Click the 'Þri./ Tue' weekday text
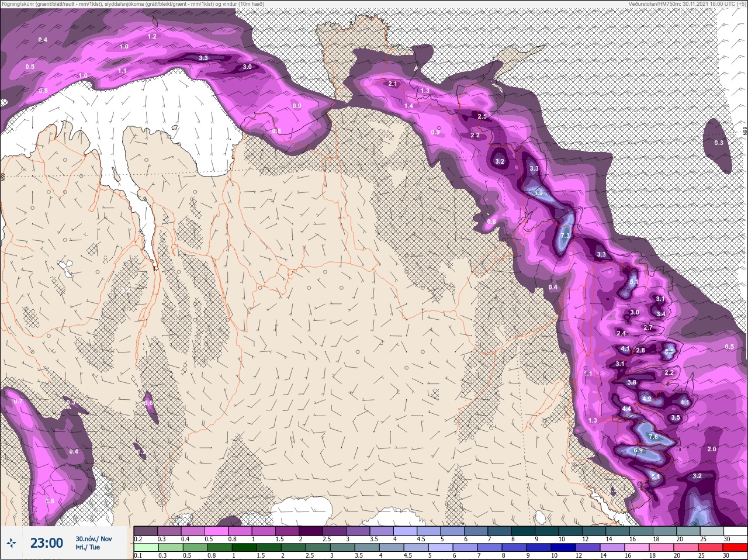 (x=88, y=548)
